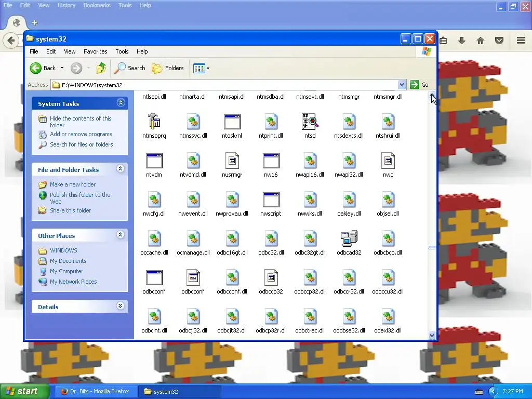Select the nwc control panel file
The image size is (532, 399).
pos(388,161)
